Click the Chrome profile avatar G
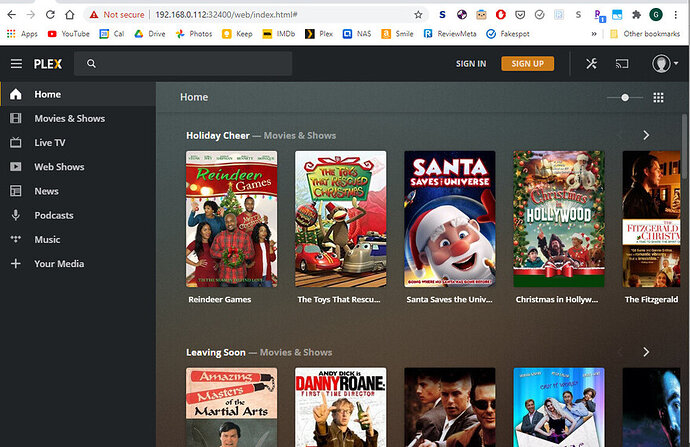The height and width of the screenshot is (447, 690). (x=656, y=15)
